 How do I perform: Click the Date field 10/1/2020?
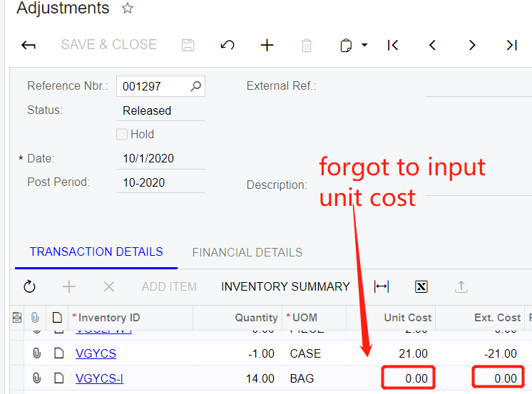(160, 158)
